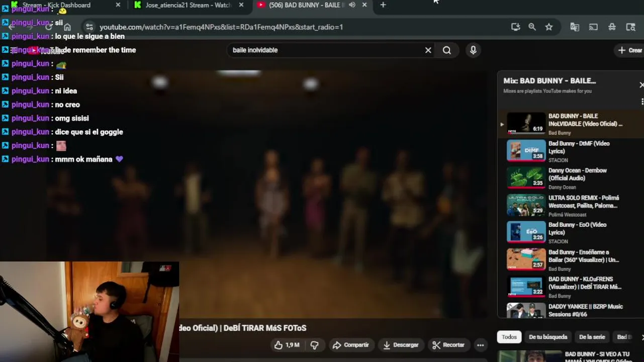Click the Descargar button
Image resolution: width=644 pixels, height=362 pixels.
(401, 345)
